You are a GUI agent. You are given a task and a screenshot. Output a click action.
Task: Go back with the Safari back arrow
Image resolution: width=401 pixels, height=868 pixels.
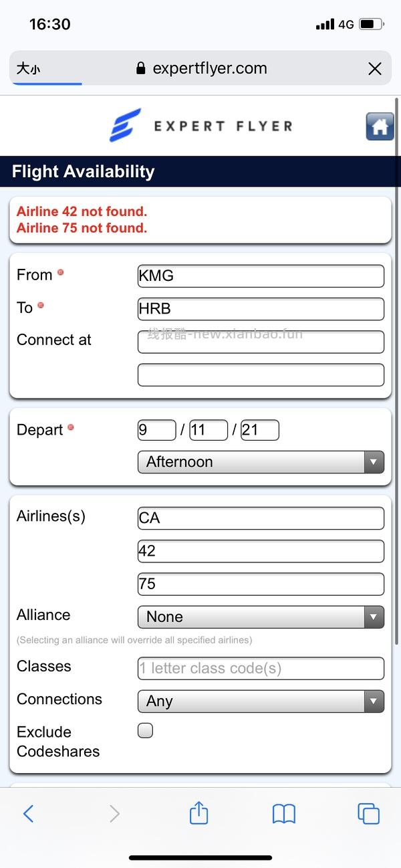28,813
